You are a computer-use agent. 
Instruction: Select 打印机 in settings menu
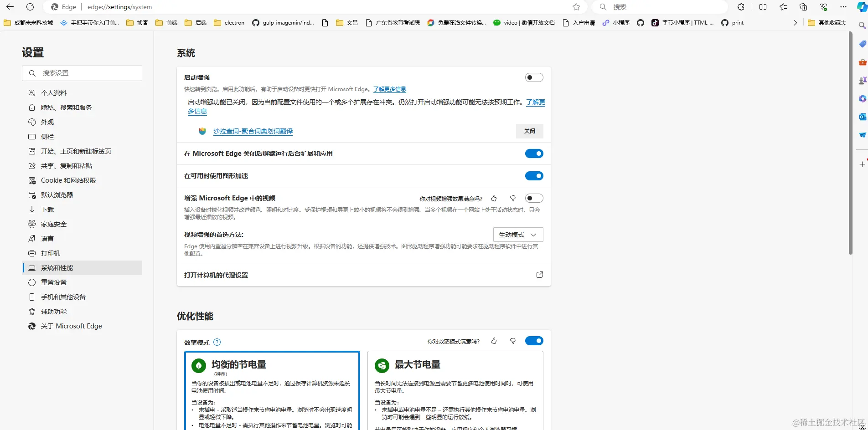click(82, 253)
